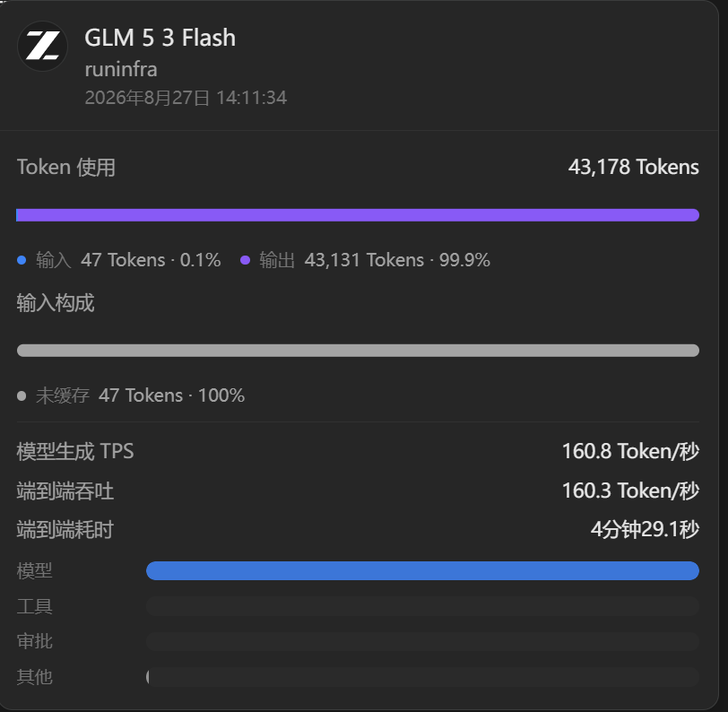728x712 pixels.
Task: Click the gray uncached legend dot
Action: click(x=22, y=395)
